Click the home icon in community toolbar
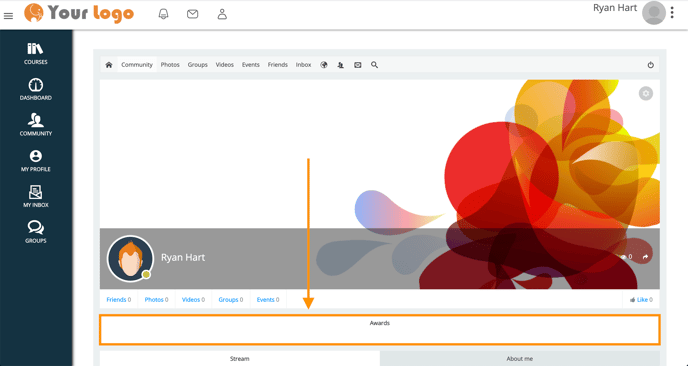This screenshot has height=366, width=688. click(109, 65)
